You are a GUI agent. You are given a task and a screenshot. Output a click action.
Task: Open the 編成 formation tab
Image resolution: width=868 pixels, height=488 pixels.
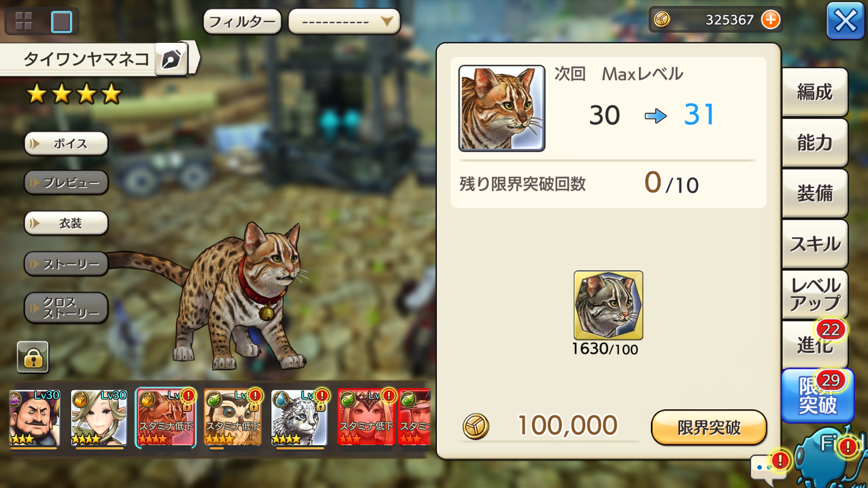coord(815,92)
